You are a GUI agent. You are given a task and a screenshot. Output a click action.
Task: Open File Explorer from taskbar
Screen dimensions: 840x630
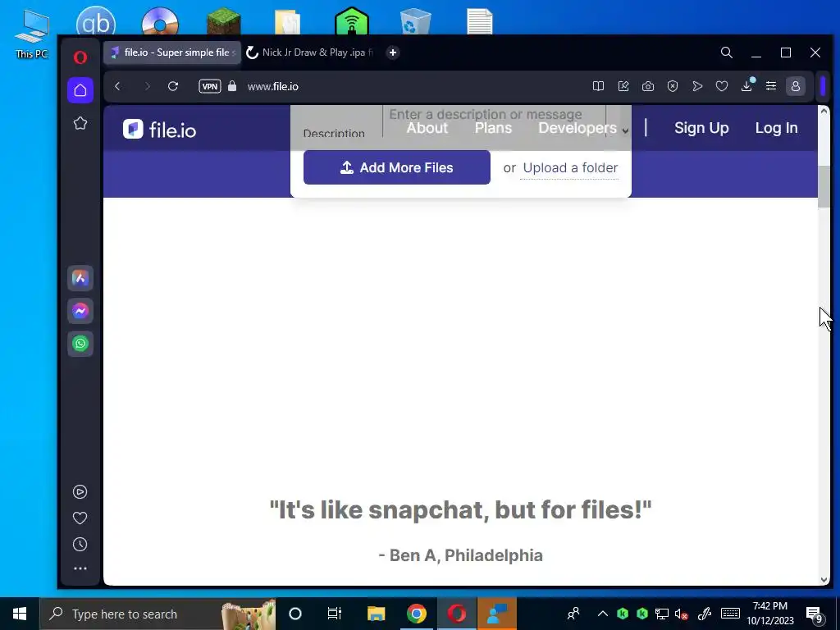pyautogui.click(x=376, y=614)
